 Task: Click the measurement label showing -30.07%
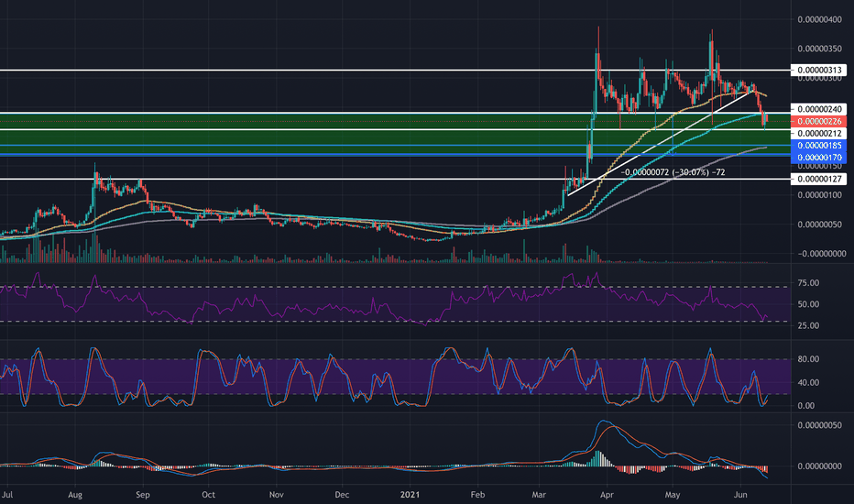673,172
